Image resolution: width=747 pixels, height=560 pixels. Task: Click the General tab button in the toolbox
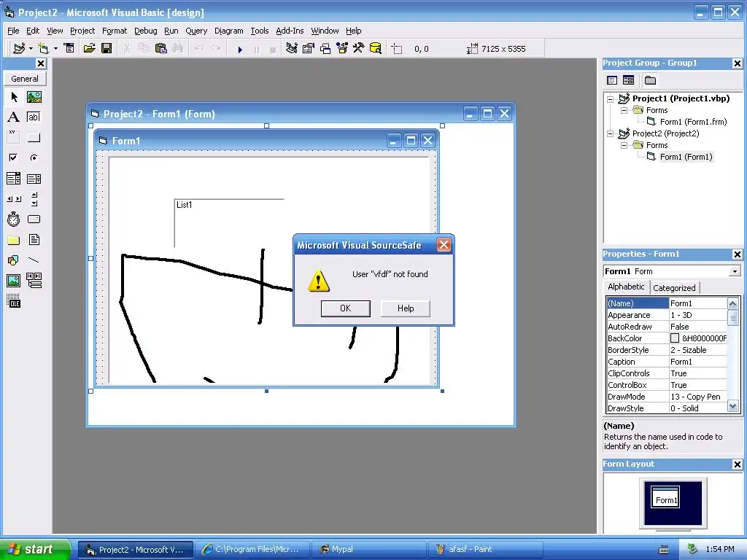pyautogui.click(x=25, y=79)
